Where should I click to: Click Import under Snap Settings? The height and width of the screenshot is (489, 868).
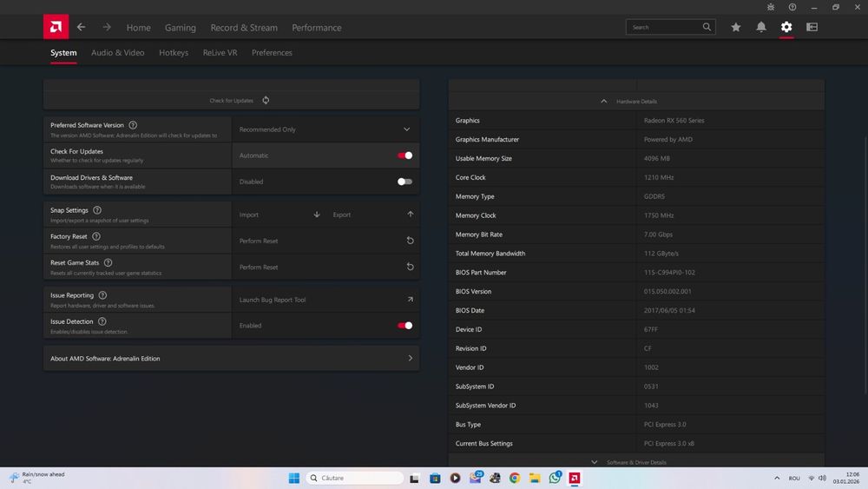pos(249,215)
